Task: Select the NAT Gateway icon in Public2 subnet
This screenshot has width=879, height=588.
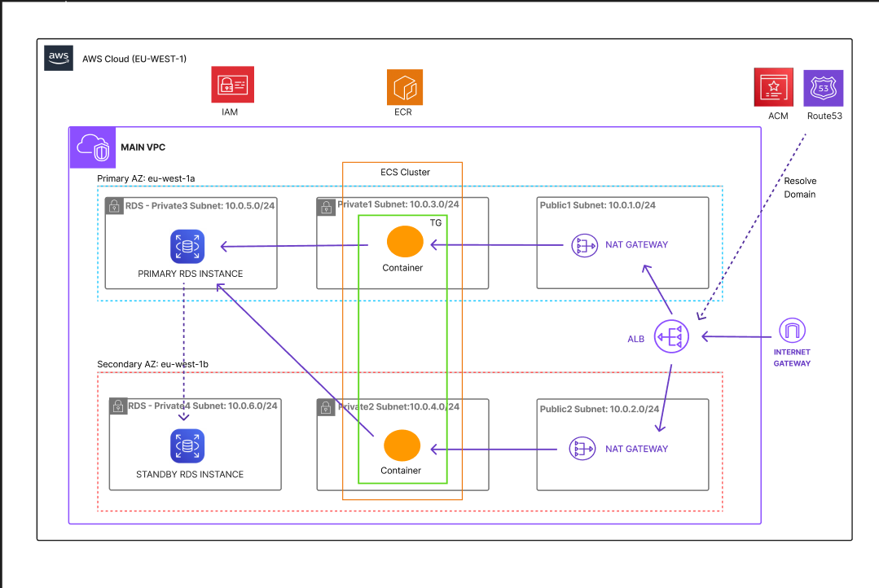Action: coord(582,449)
